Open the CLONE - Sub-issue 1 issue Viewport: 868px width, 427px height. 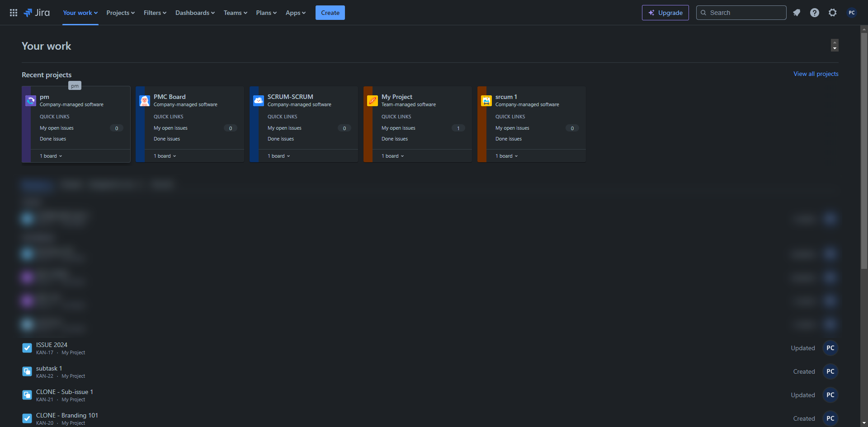coord(65,392)
